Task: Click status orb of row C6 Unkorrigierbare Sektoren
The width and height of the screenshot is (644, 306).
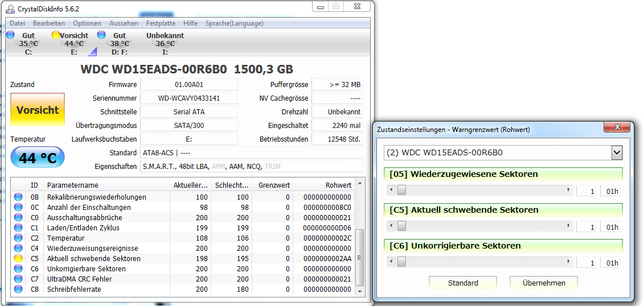Action: click(x=18, y=268)
